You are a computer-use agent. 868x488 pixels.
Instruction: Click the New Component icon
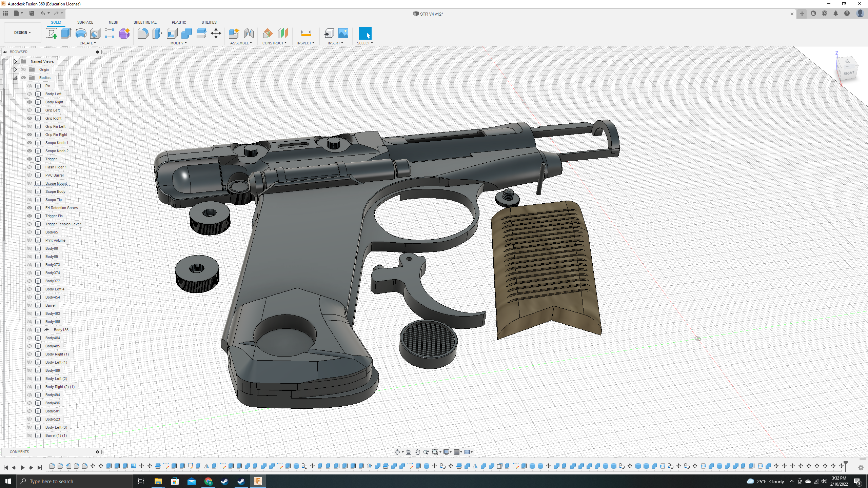tap(234, 33)
